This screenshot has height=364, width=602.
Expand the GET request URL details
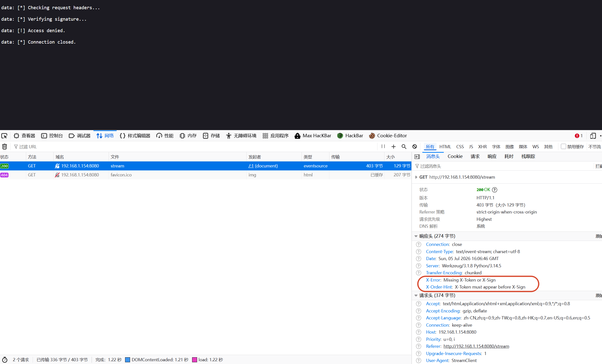(x=416, y=177)
